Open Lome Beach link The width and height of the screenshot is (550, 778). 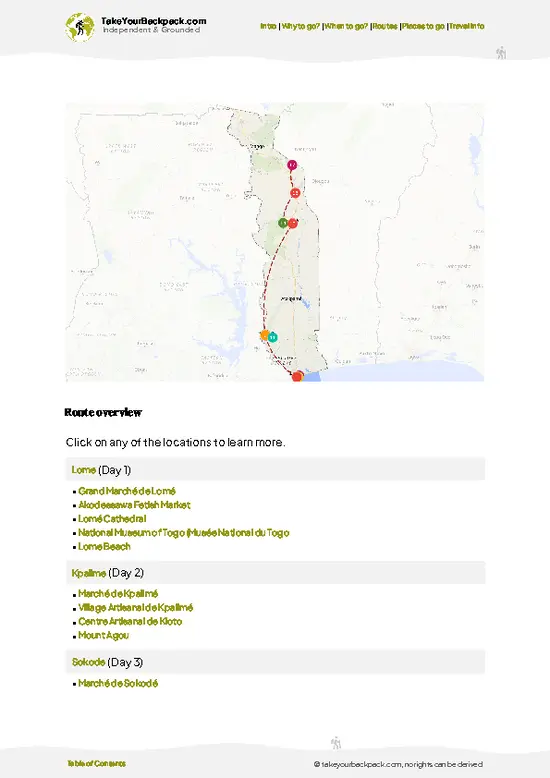(104, 546)
